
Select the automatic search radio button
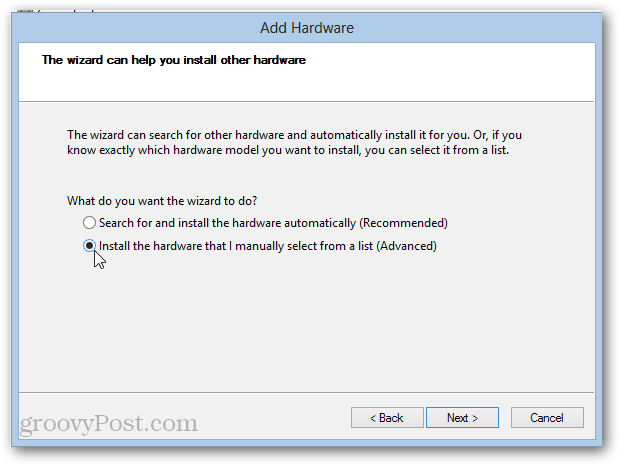[x=89, y=223]
